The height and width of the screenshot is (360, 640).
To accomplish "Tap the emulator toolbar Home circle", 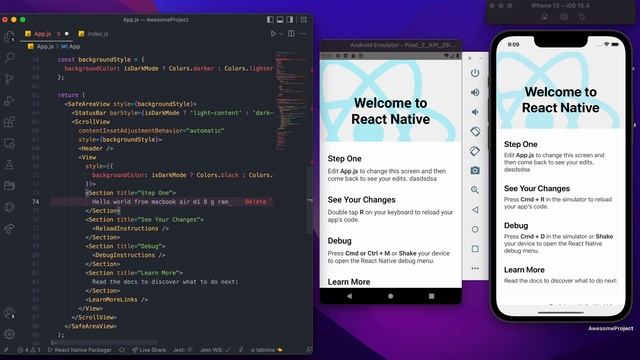I will tap(475, 229).
